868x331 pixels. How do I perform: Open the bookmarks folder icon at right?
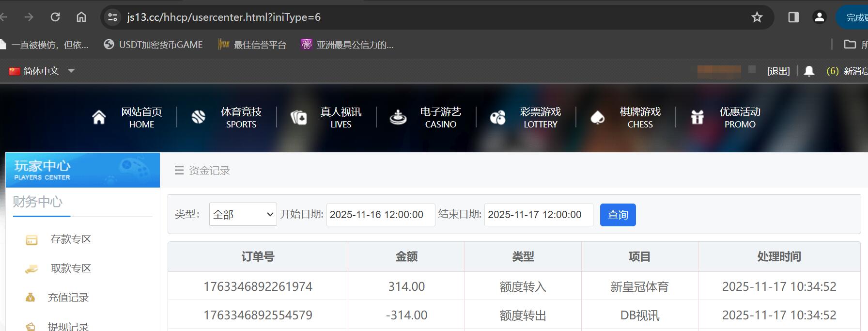[850, 45]
